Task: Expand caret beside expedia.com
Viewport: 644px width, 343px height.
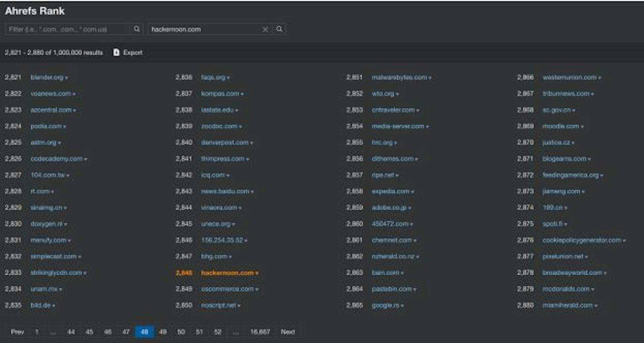Action: [413, 192]
